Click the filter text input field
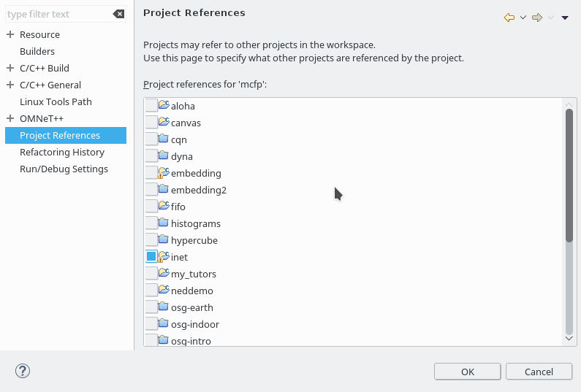This screenshot has width=581, height=392. [57, 14]
